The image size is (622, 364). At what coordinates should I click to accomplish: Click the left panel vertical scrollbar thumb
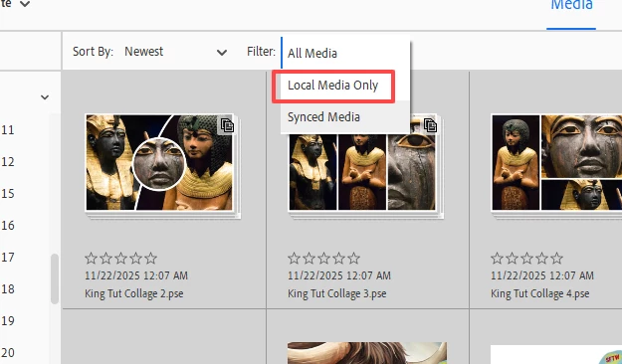coord(55,278)
